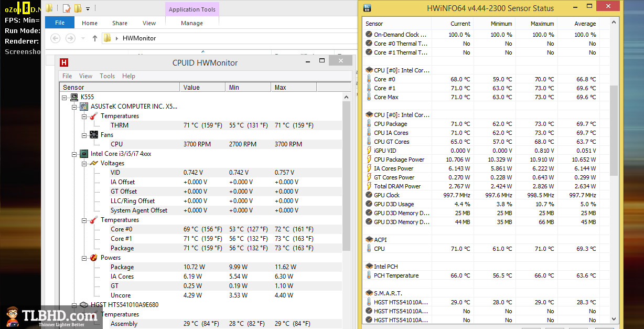Click the HWiNFO64 vertical scrollbar thumb
The width and height of the screenshot is (644, 329).
(x=614, y=131)
